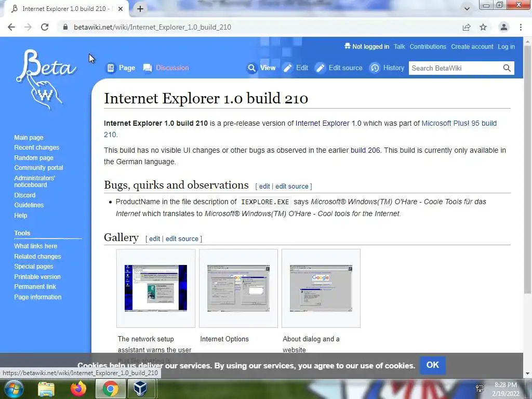Open Special pages
The width and height of the screenshot is (532, 399).
[34, 267]
